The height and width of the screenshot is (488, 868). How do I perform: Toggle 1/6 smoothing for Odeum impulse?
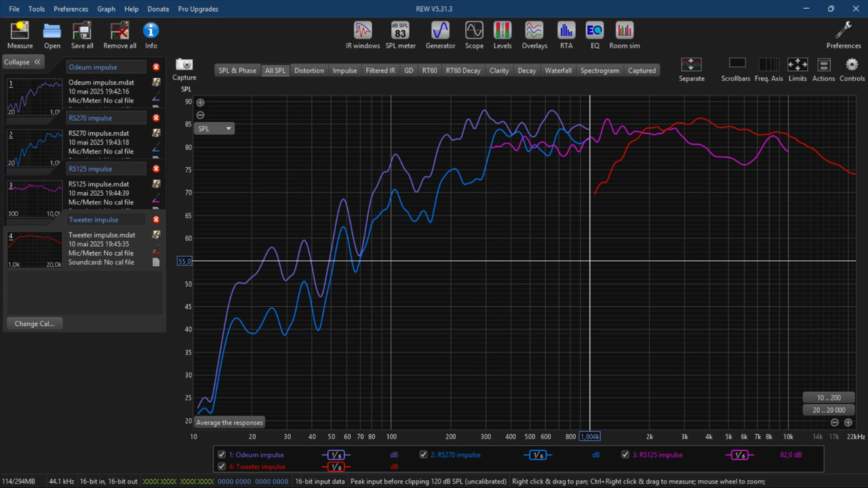[x=336, y=455]
